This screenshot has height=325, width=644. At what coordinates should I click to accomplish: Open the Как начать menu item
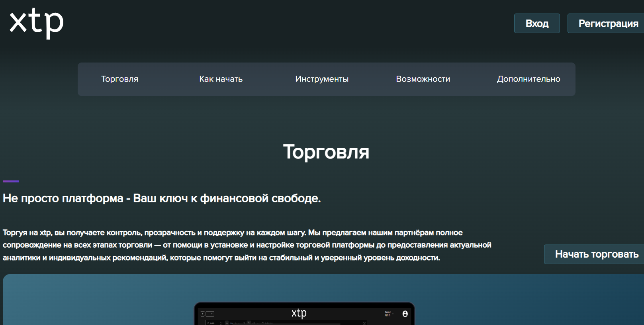coord(221,79)
